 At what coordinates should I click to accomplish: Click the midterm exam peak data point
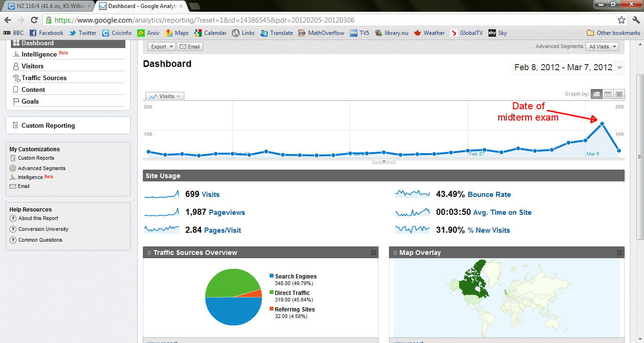[x=602, y=124]
